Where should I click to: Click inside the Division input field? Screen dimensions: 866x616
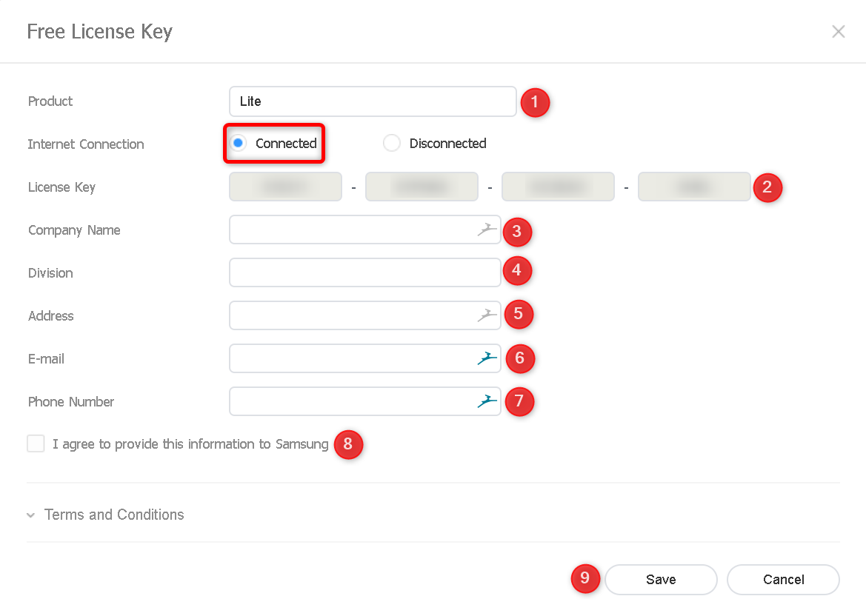(x=364, y=272)
